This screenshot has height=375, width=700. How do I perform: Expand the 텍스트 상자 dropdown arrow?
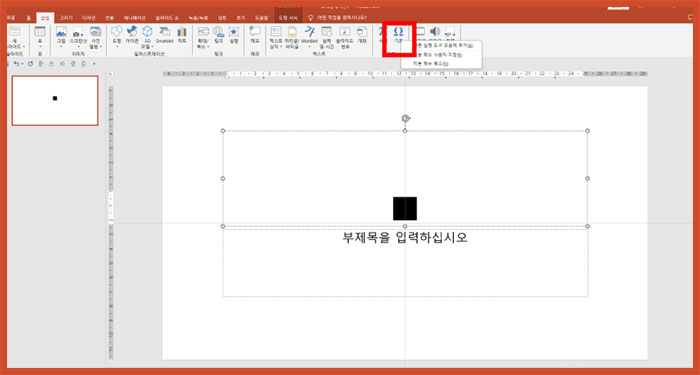[281, 46]
